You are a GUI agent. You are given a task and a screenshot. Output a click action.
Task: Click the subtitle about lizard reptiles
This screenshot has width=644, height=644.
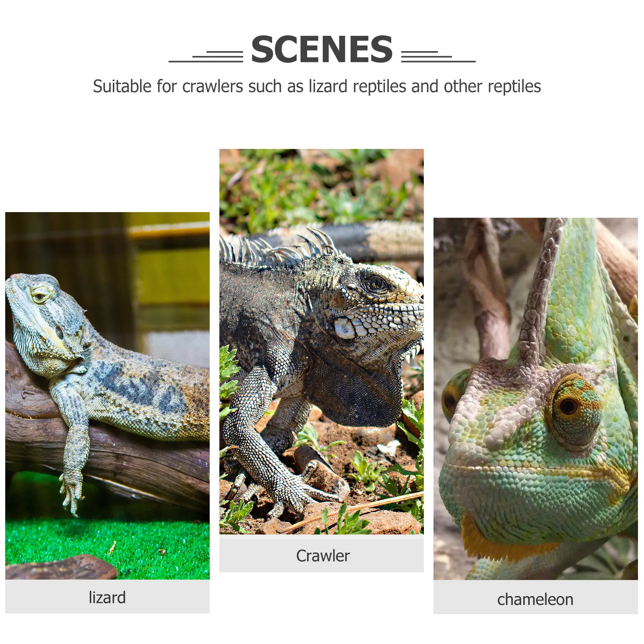[317, 87]
